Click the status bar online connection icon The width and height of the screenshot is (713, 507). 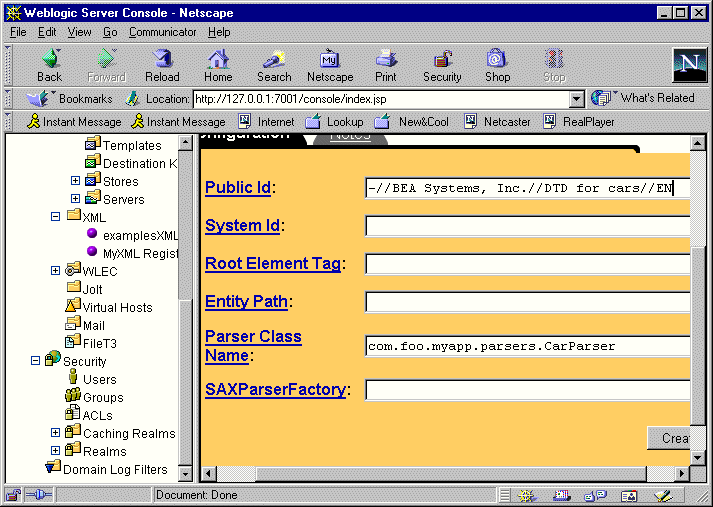coord(39,495)
